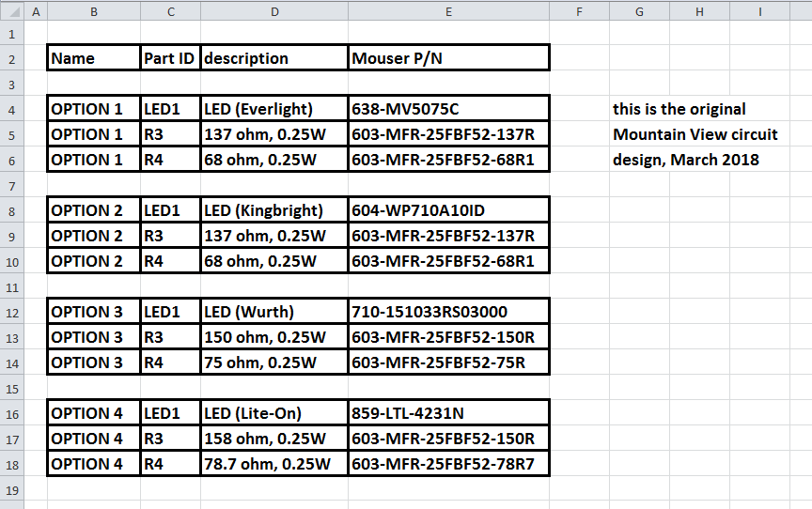Select column A header
The image size is (812, 509).
[36, 11]
